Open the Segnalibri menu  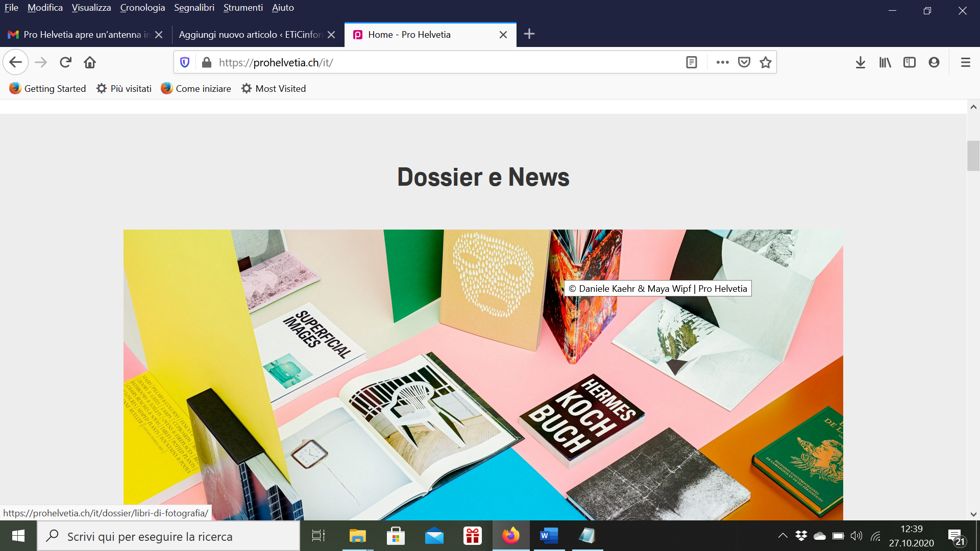pos(194,8)
